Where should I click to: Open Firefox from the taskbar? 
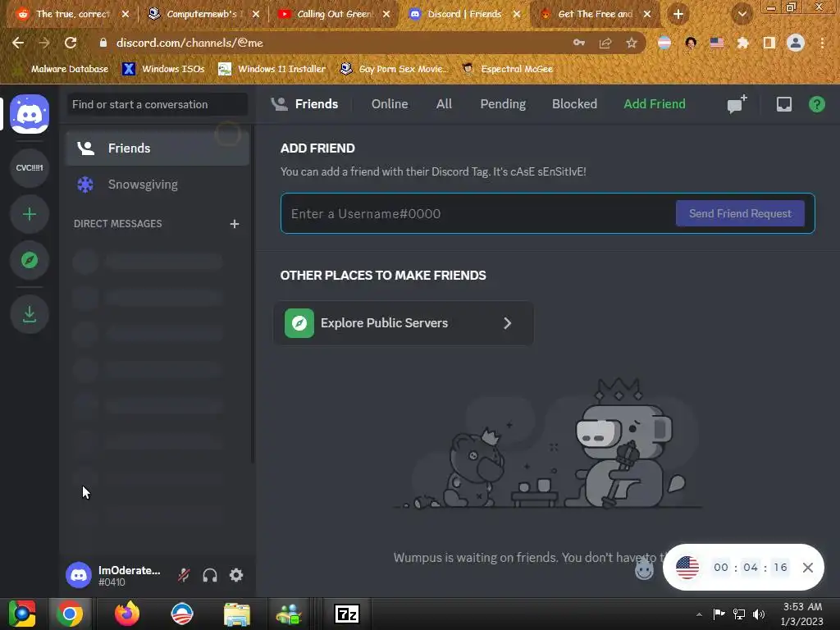[x=127, y=614]
